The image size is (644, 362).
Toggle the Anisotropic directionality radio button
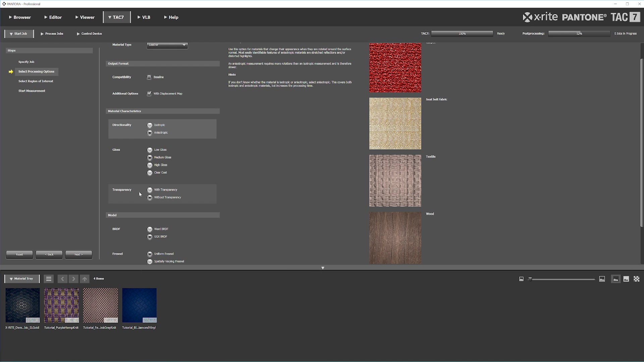pyautogui.click(x=150, y=133)
